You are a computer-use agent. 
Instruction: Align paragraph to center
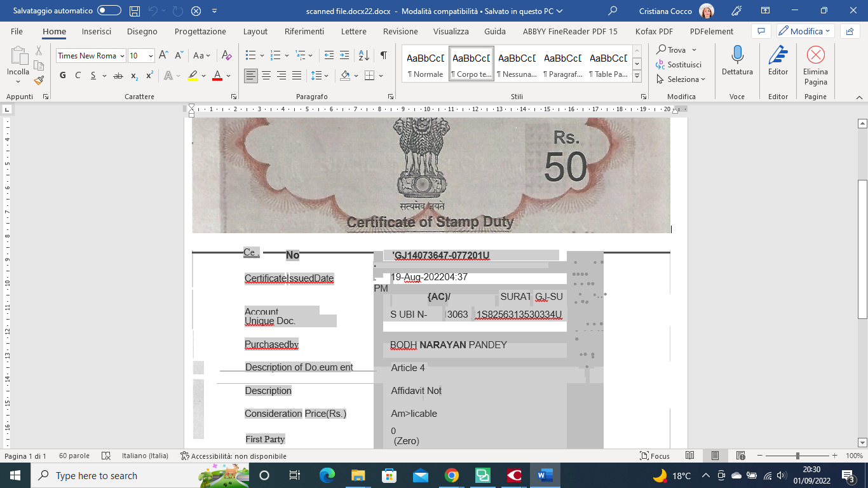tap(266, 76)
